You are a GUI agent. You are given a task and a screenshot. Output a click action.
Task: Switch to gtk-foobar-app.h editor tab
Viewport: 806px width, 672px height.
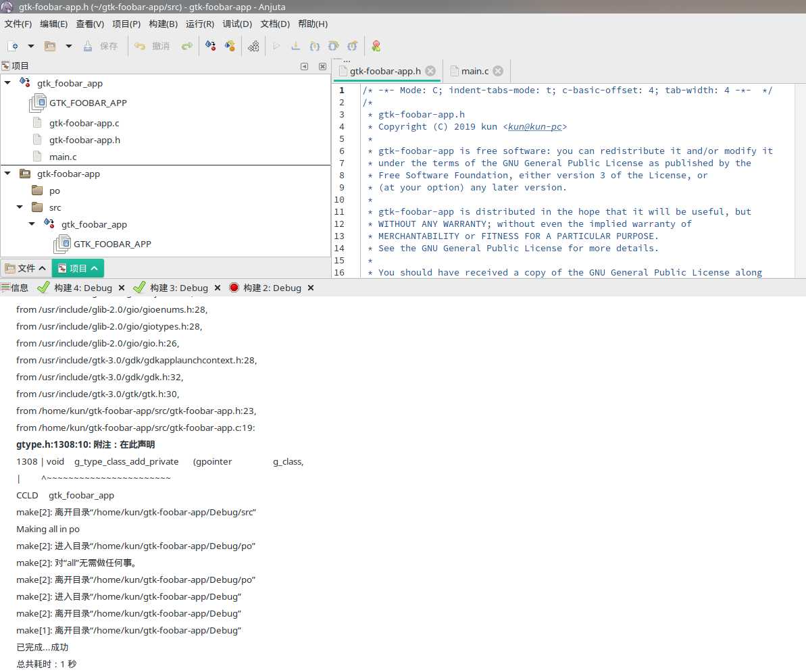click(385, 71)
